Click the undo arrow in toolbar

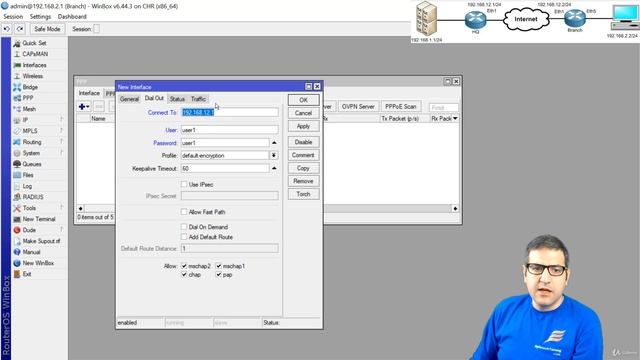point(7,29)
